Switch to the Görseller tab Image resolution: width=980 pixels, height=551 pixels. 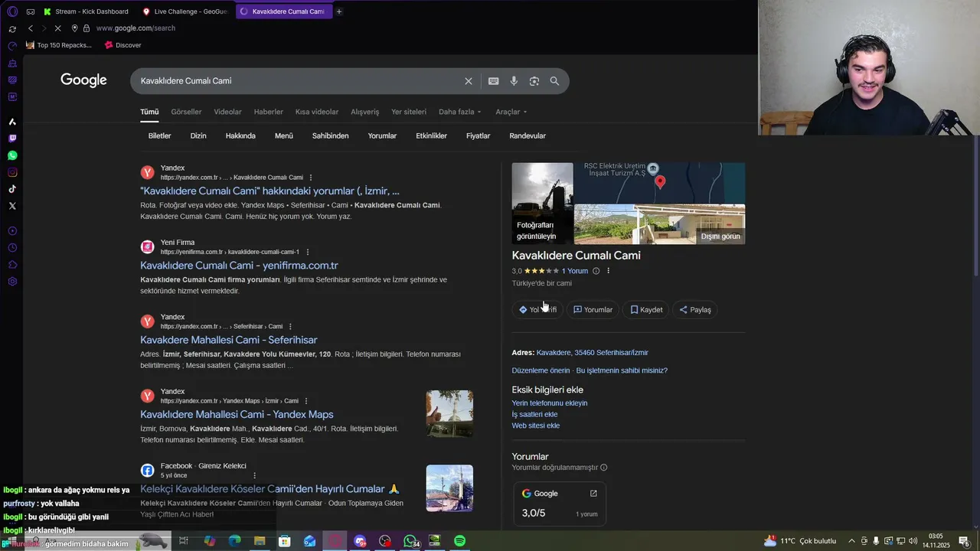(x=186, y=112)
